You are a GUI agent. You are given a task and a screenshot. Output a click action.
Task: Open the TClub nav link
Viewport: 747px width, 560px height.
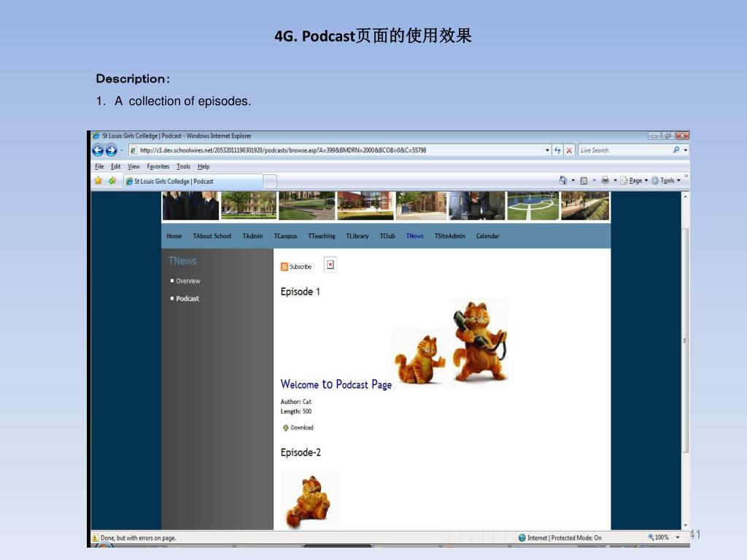pyautogui.click(x=387, y=236)
